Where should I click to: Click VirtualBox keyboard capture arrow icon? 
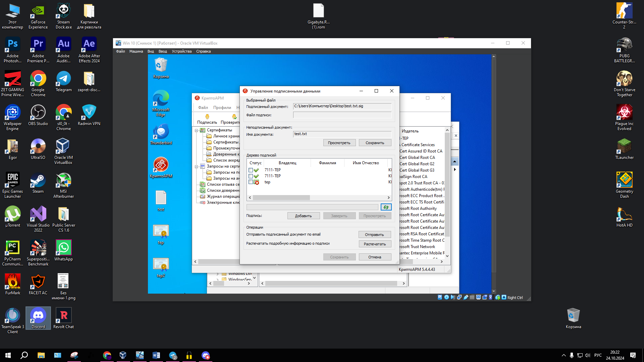coord(504,297)
